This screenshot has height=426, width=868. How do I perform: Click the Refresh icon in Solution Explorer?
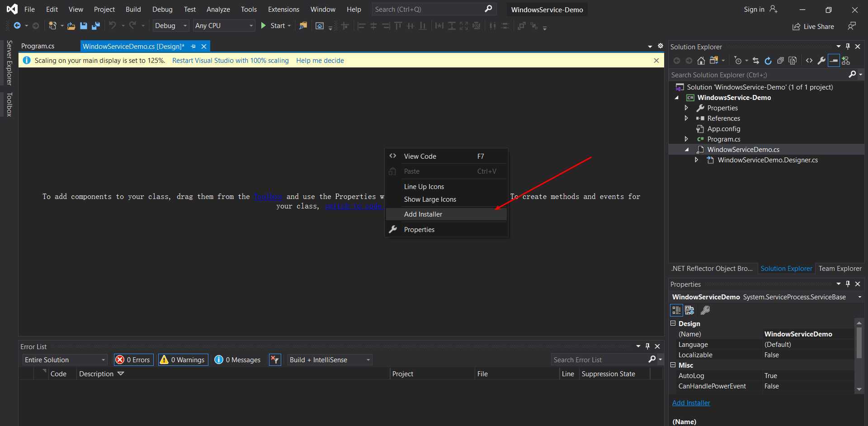point(768,61)
